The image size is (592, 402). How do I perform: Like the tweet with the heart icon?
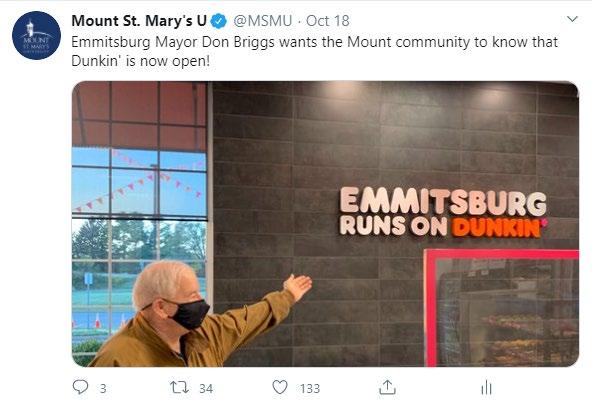(280, 387)
